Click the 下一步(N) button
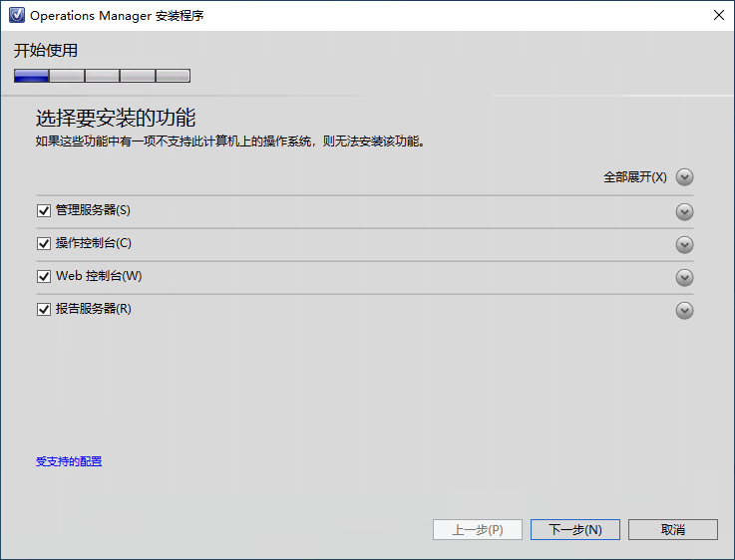The height and width of the screenshot is (560, 735). tap(575, 529)
